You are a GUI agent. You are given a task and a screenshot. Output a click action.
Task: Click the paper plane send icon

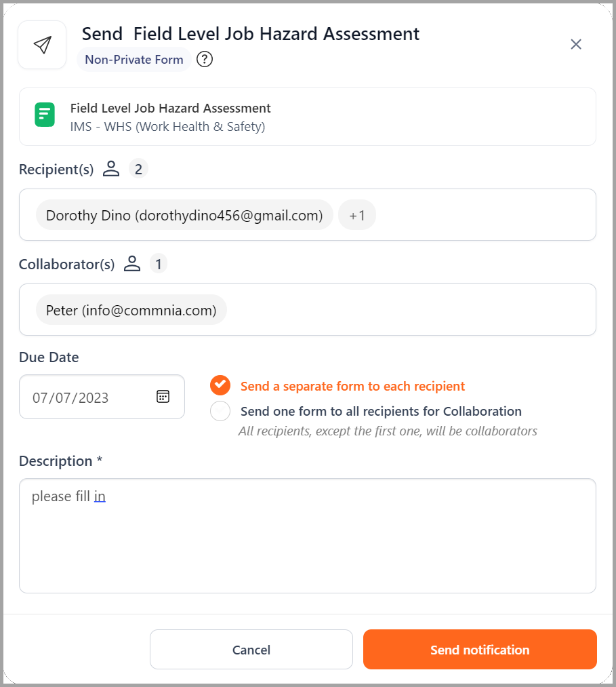click(x=42, y=45)
